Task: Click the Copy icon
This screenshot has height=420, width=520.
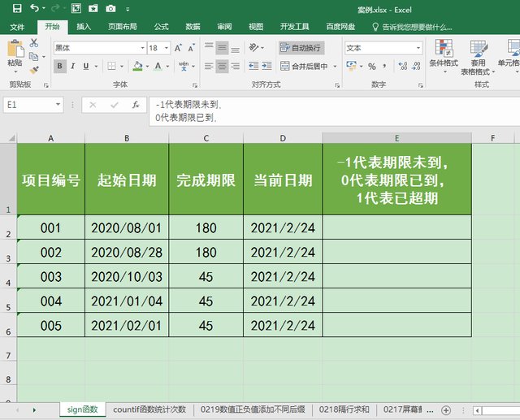Action: click(33, 56)
